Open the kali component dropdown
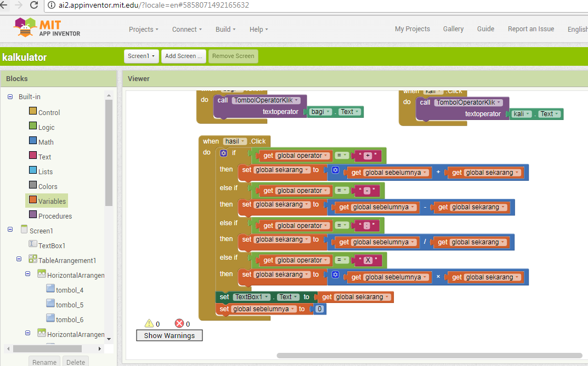 [522, 114]
